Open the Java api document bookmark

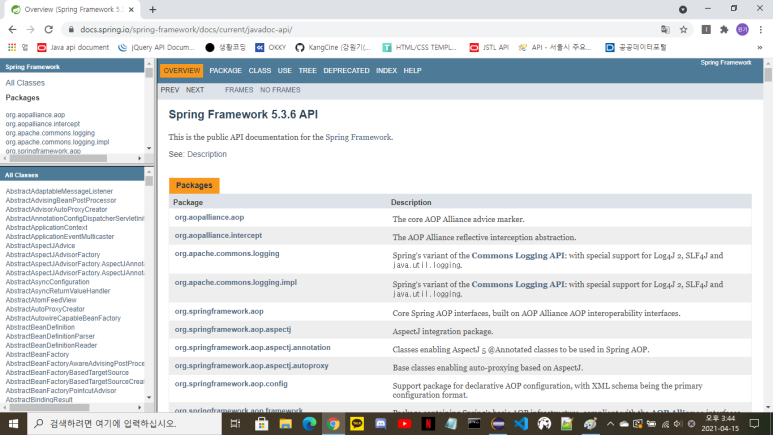(x=73, y=47)
